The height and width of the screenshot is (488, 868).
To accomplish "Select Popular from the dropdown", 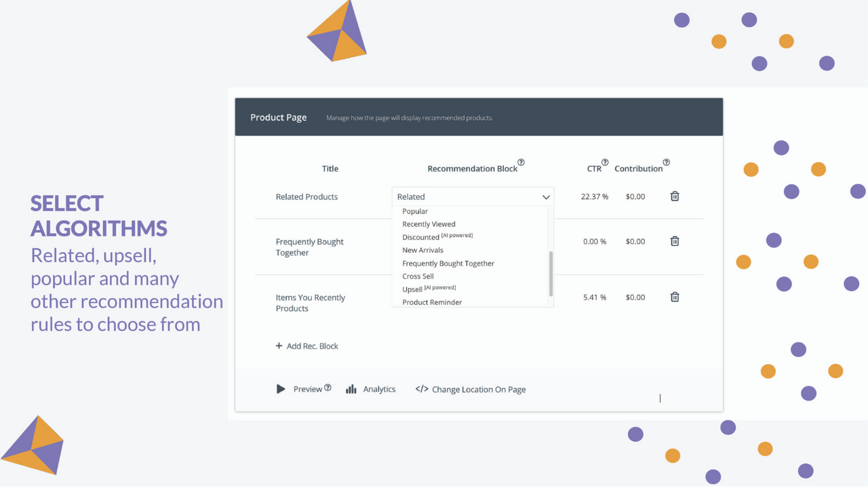I will [x=414, y=211].
